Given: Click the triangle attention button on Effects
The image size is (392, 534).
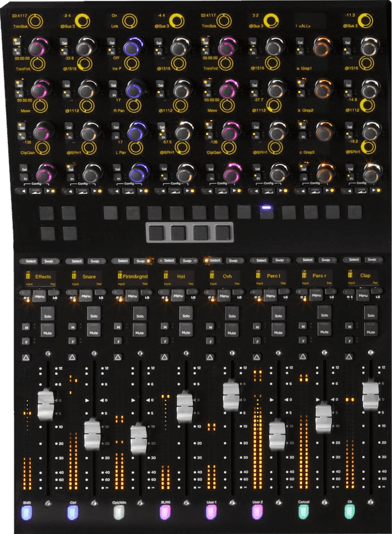Looking at the screenshot, I should pyautogui.click(x=26, y=357).
